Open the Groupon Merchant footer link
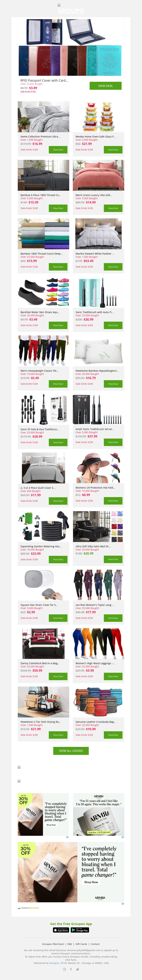The image size is (142, 980). click(53, 944)
